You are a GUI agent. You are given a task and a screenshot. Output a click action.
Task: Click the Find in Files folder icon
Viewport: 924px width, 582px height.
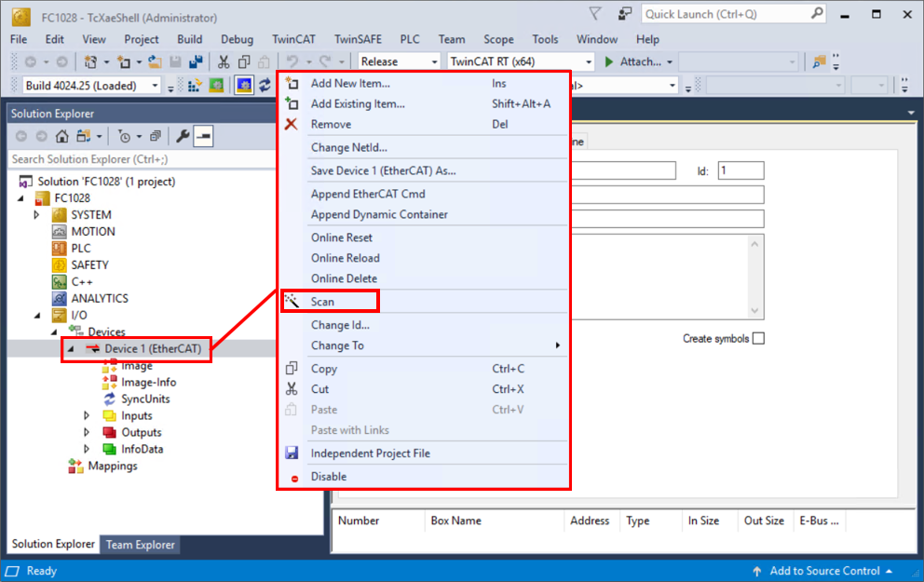[x=819, y=61]
